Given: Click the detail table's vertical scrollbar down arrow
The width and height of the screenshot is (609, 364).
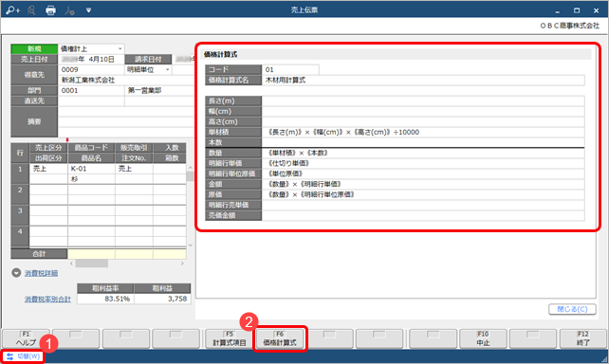Looking at the screenshot, I should click(190, 245).
